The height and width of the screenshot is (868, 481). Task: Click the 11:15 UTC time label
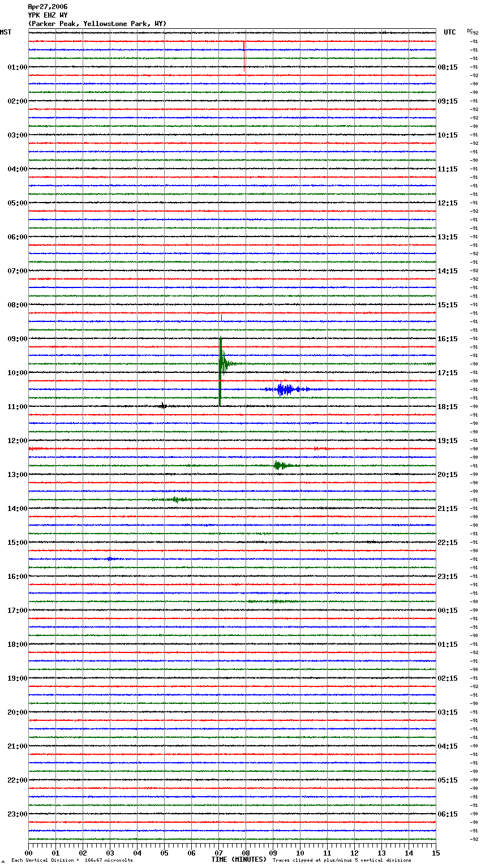coord(448,169)
